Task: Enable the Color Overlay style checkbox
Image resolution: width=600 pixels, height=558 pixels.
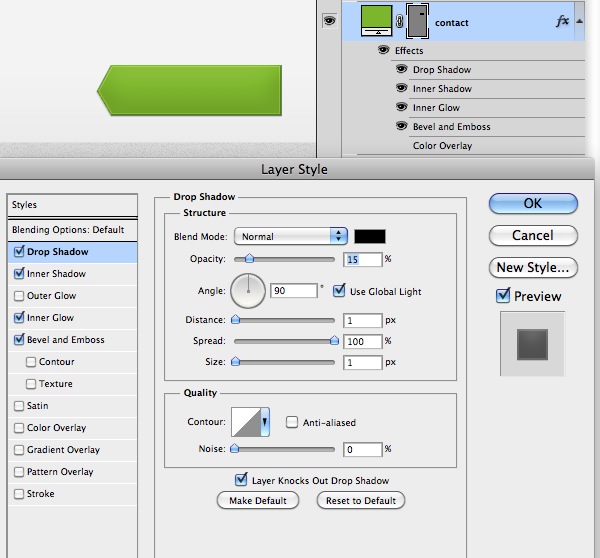Action: 19,428
